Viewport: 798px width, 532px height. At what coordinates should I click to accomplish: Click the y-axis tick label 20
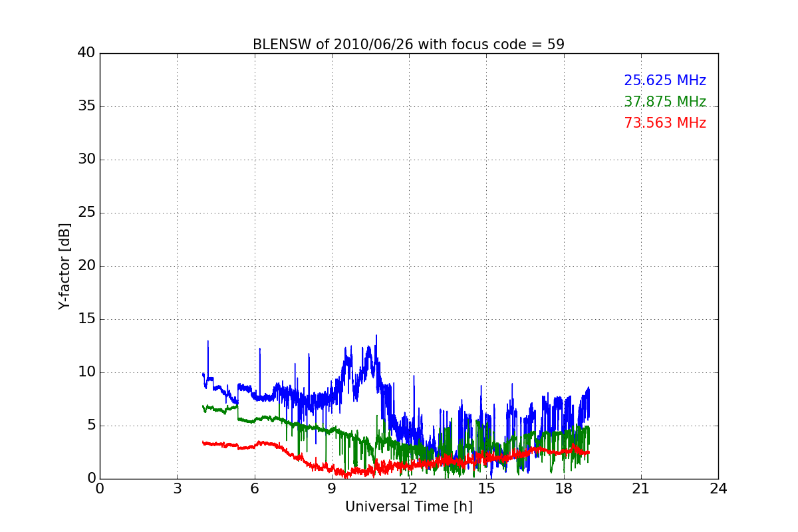(86, 266)
